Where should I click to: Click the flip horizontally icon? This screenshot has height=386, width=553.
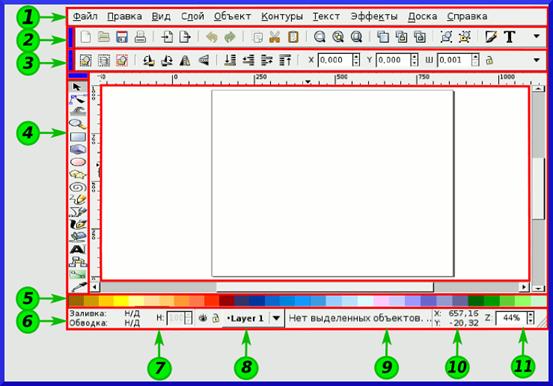[x=185, y=60]
